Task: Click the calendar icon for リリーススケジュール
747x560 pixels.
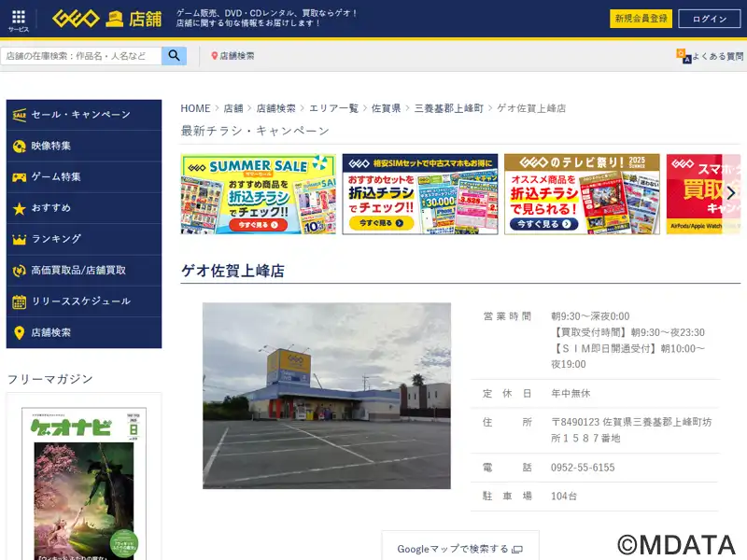Action: coord(19,301)
